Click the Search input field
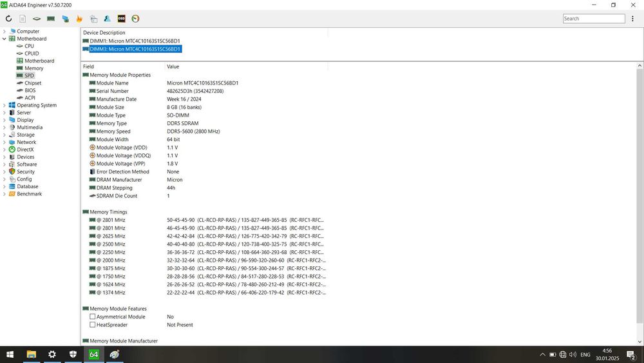The width and height of the screenshot is (644, 363). (594, 19)
